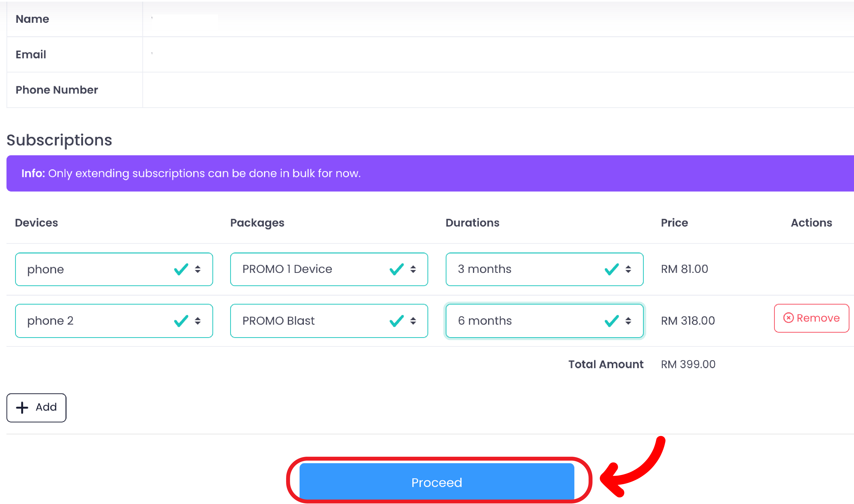Remove the phone 2 subscription row
Image resolution: width=854 pixels, height=504 pixels.
pyautogui.click(x=811, y=318)
